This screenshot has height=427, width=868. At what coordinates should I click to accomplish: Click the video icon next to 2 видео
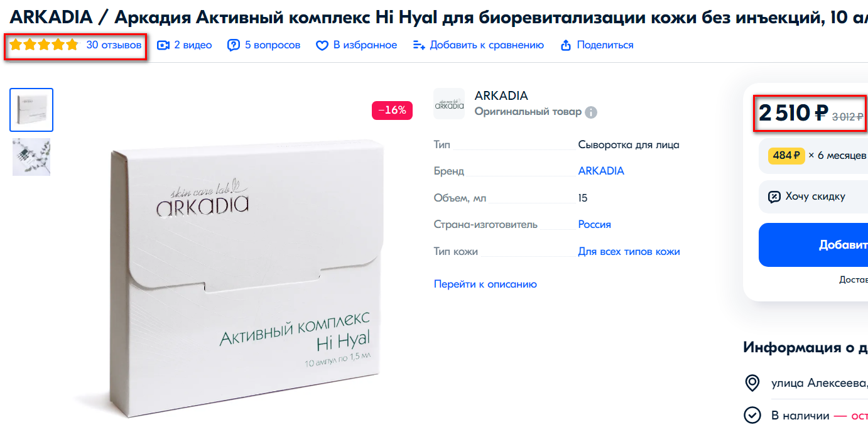point(163,45)
